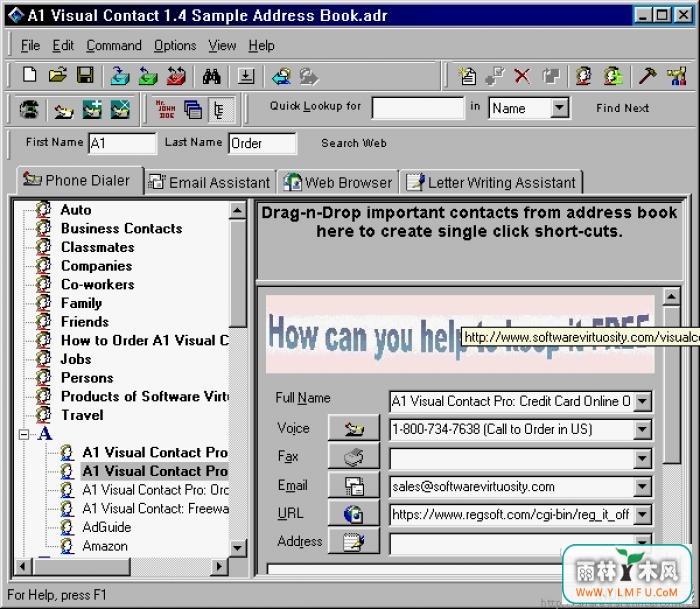Open the Full Name dropdown arrow
This screenshot has width=700, height=609.
tap(642, 401)
